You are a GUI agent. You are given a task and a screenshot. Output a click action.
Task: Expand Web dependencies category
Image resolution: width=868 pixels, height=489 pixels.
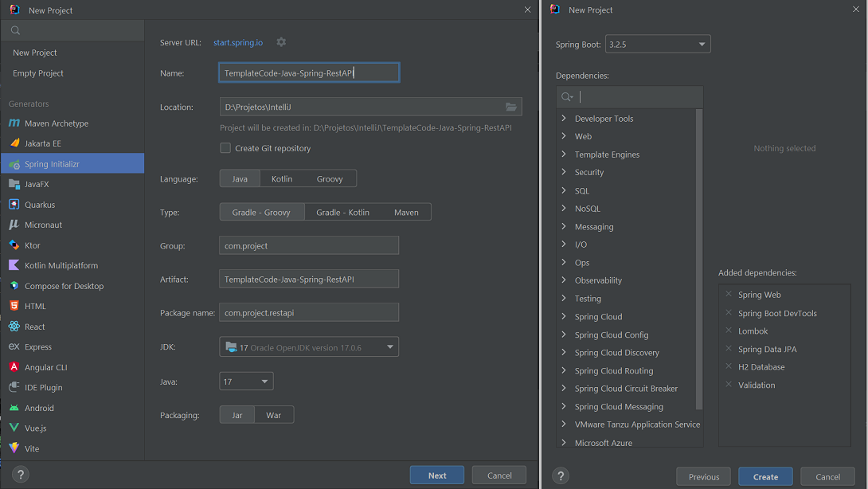pos(564,135)
